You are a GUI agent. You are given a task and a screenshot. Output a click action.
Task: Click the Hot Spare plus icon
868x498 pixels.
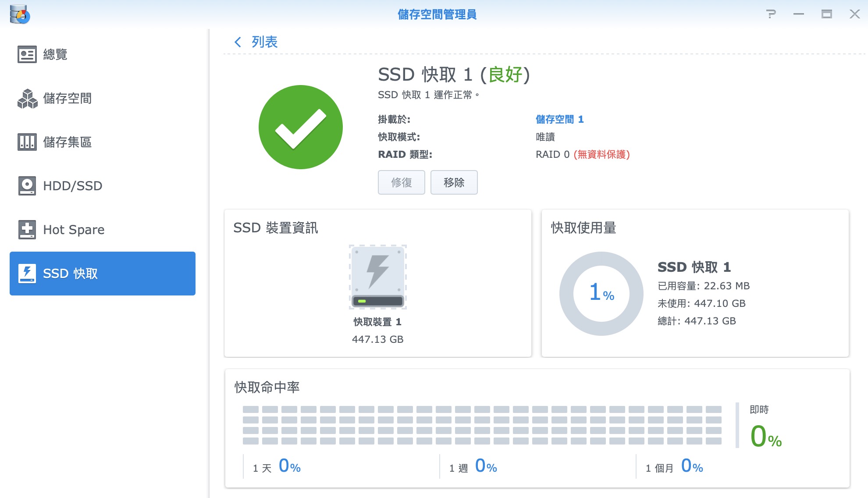(x=27, y=230)
